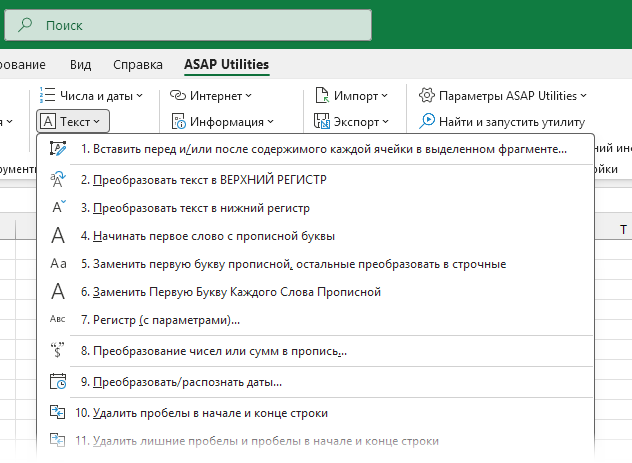632x463 pixels.
Task: Choose 8. Преобразование чисел или сумм в пропись
Action: (x=315, y=351)
